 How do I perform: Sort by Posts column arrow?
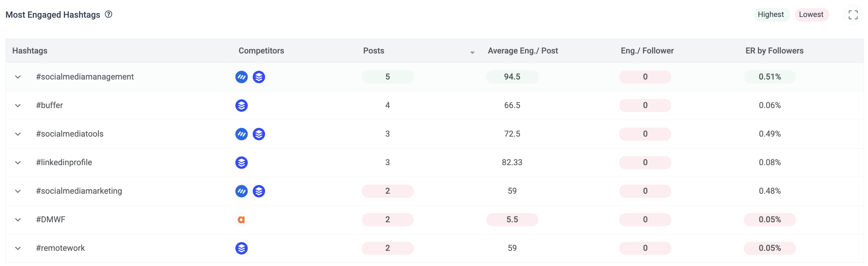[x=472, y=52]
